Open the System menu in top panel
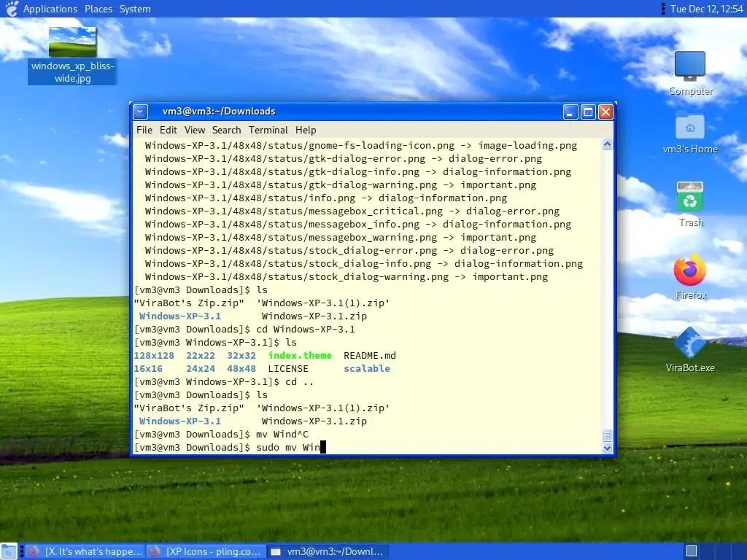The image size is (747, 560). tap(135, 9)
